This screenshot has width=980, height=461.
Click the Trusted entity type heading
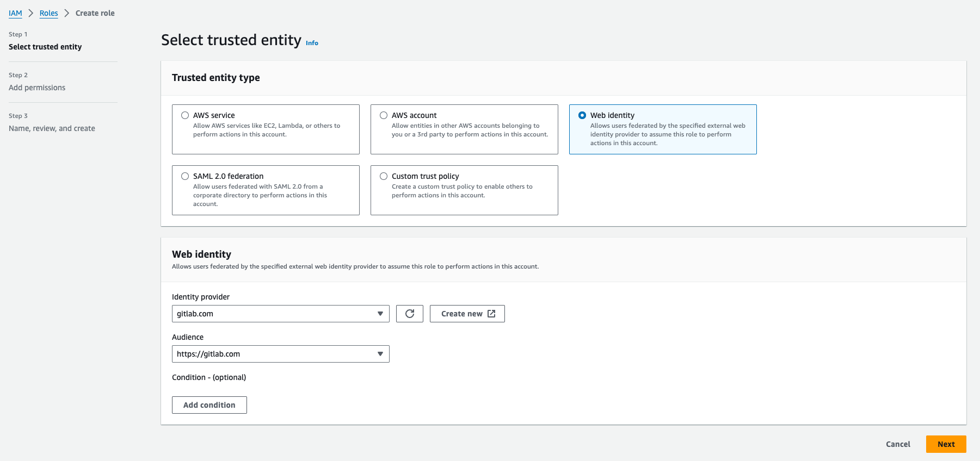tap(216, 78)
